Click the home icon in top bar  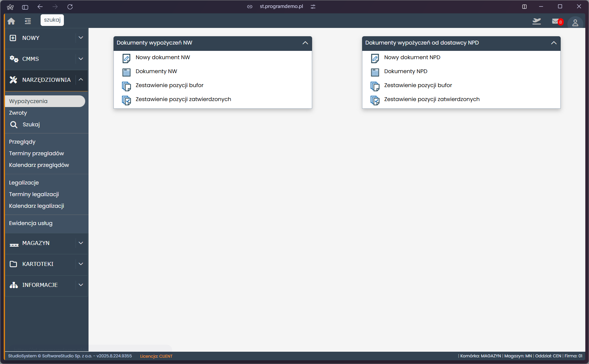11,21
